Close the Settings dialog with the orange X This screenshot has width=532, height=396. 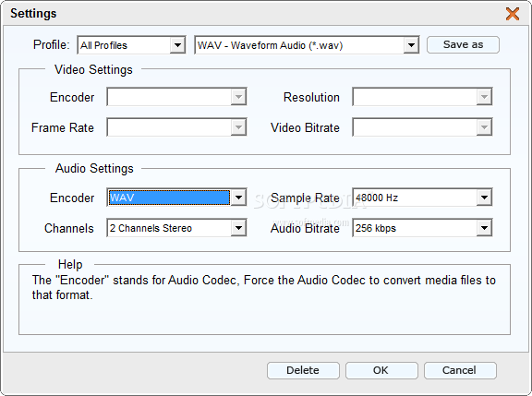pyautogui.click(x=513, y=14)
